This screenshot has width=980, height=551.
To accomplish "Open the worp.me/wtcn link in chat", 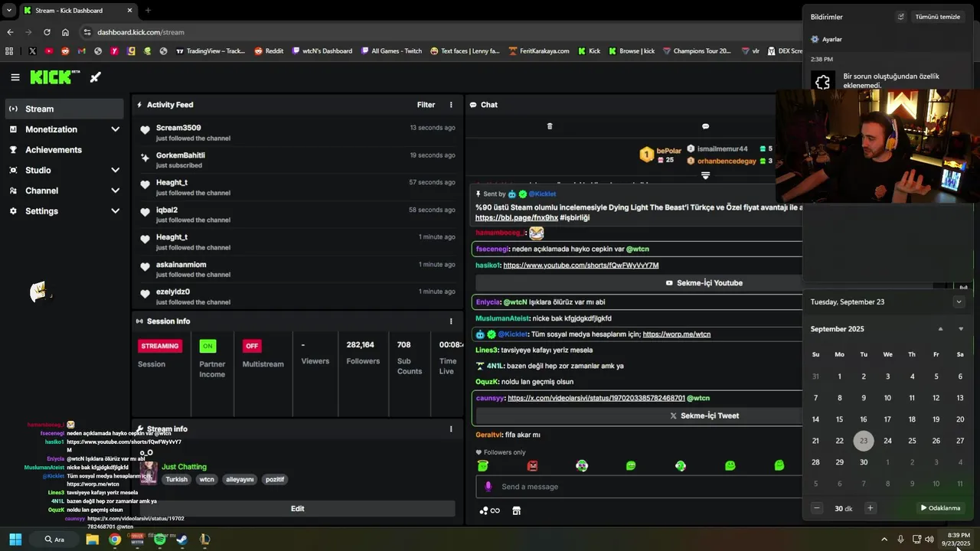I will (677, 334).
